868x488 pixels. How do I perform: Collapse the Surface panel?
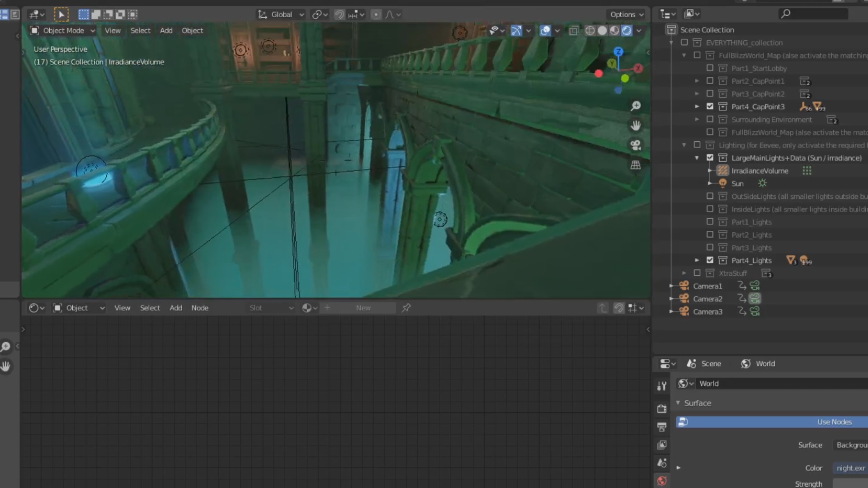pos(678,403)
